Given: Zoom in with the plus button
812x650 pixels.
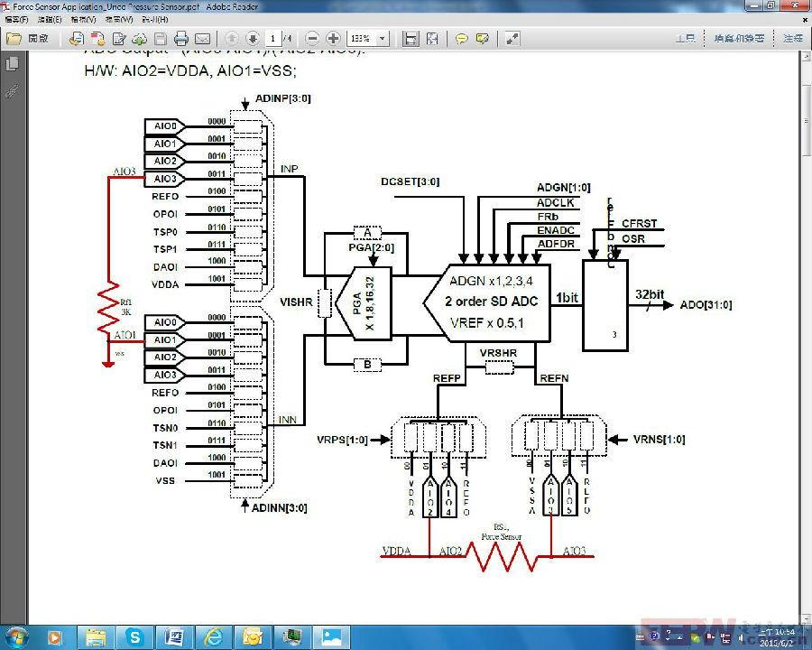Looking at the screenshot, I should coord(334,38).
